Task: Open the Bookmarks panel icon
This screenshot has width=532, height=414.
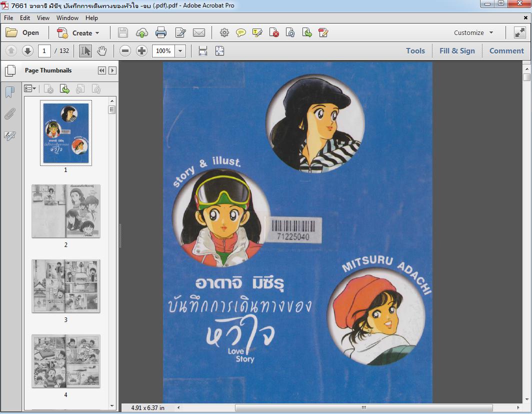Action: coord(10,92)
